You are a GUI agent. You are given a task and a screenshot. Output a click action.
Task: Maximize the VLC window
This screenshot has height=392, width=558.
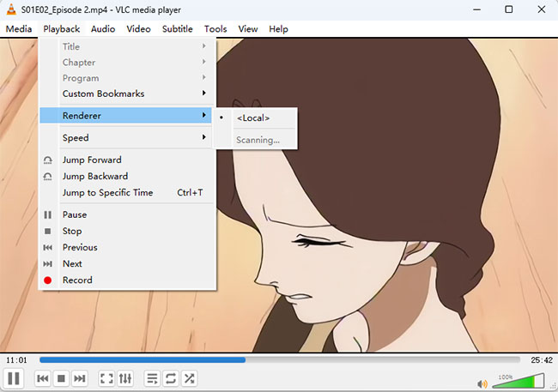(x=509, y=9)
